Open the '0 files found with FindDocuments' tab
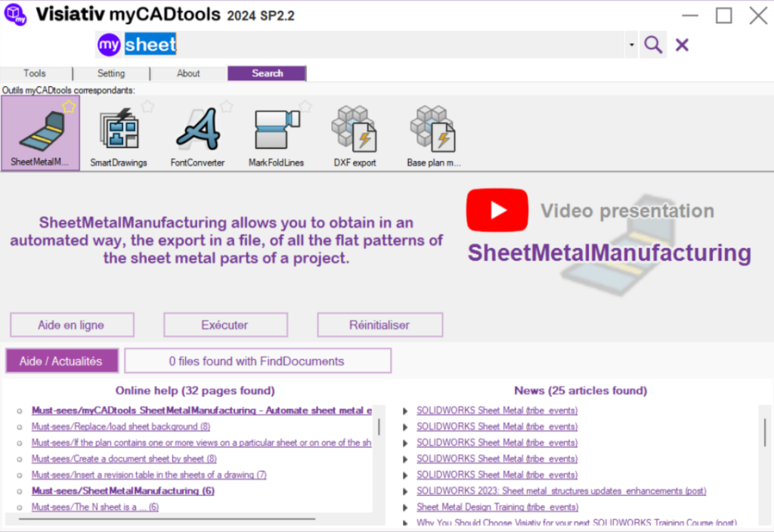Screen dimensions: 774x532 pyautogui.click(x=257, y=360)
